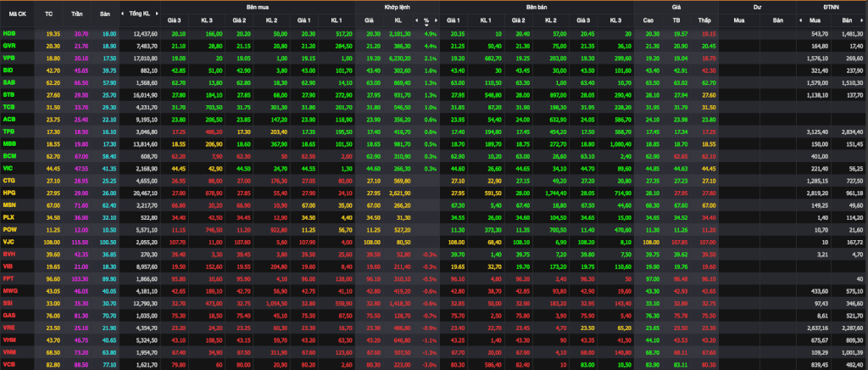Screen dimensions: 868x370
Task: Open STB stock symbol
Action: click(x=8, y=94)
